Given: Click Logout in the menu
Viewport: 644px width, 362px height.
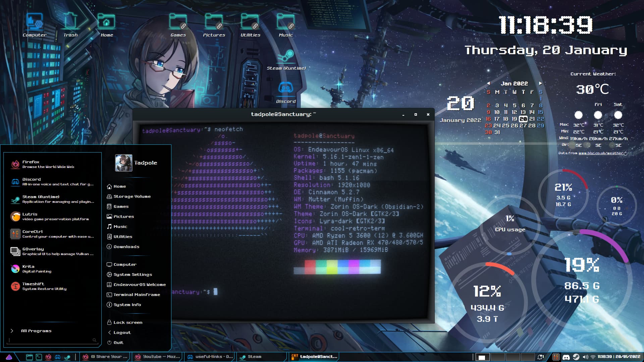Looking at the screenshot, I should click(119, 333).
